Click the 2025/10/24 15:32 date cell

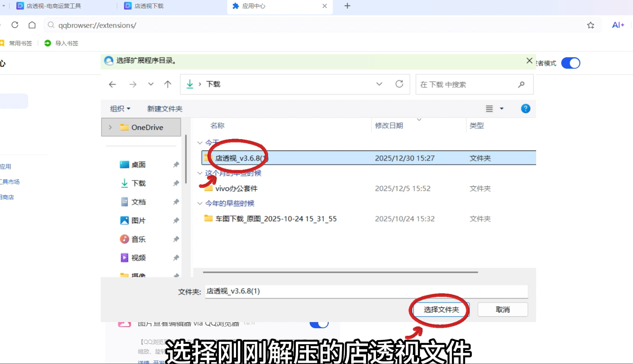coord(405,219)
